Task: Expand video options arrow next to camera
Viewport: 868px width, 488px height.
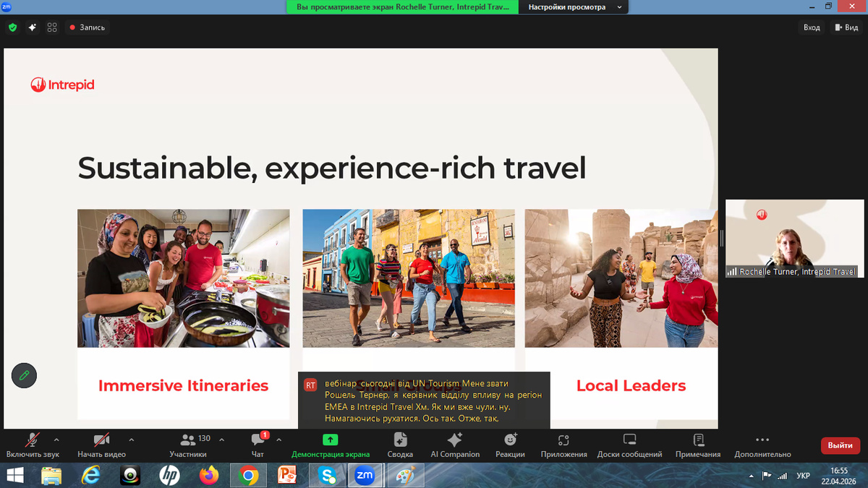Action: pyautogui.click(x=131, y=440)
